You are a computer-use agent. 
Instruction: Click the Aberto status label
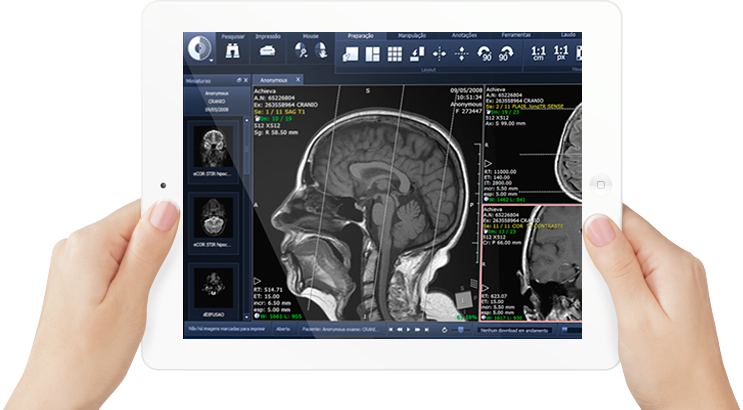pyautogui.click(x=283, y=329)
